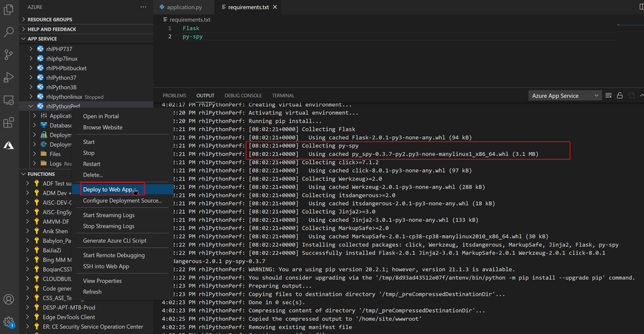This screenshot has width=644, height=334.
Task: Expand the rhlPHP737 tree node
Action: pyautogui.click(x=31, y=49)
